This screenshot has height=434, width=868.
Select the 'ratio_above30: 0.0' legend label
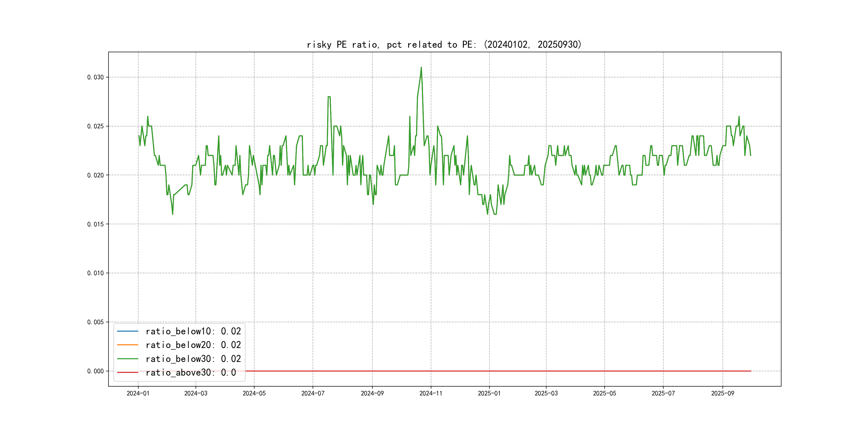[x=190, y=372]
